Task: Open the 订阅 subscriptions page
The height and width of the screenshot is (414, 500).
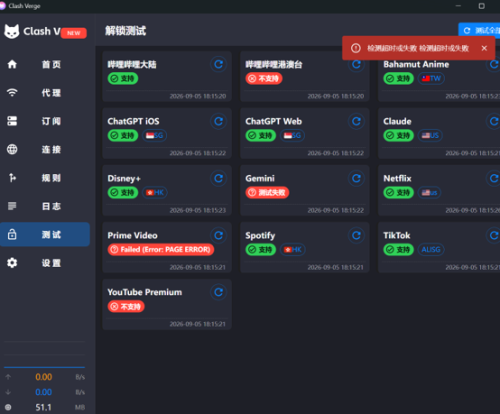Action: [x=45, y=121]
